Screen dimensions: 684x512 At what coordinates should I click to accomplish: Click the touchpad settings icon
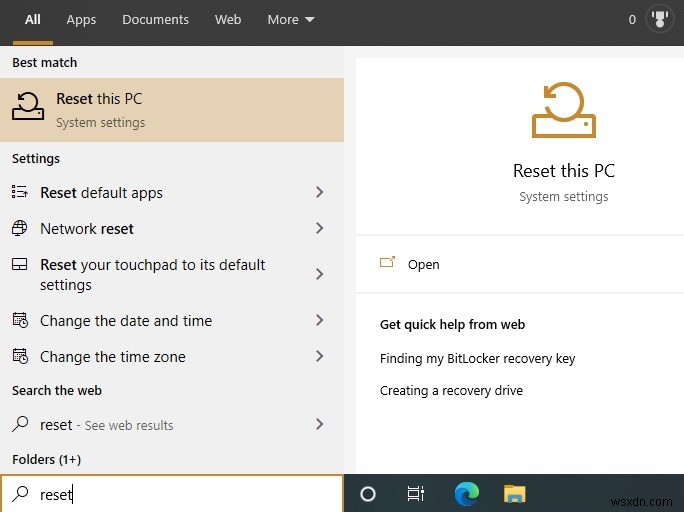[20, 264]
